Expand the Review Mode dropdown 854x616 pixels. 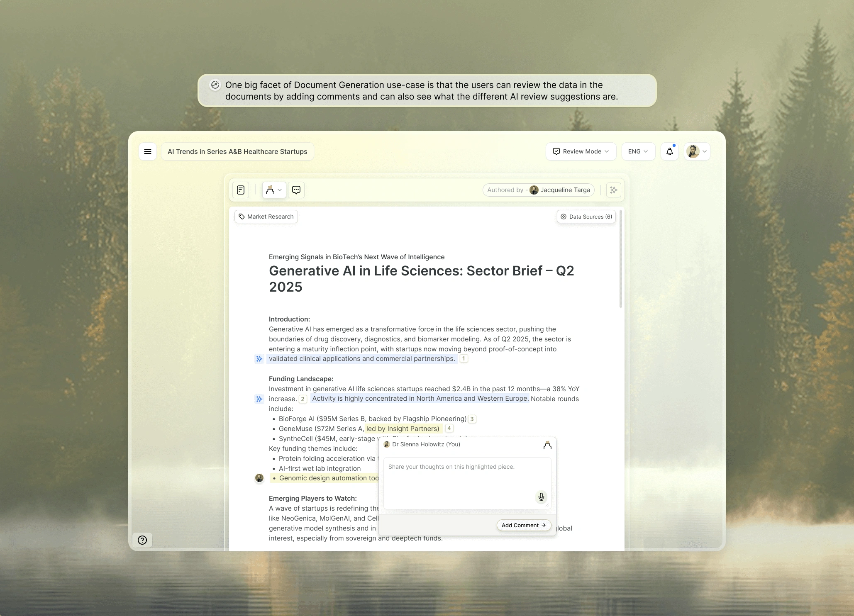point(581,151)
